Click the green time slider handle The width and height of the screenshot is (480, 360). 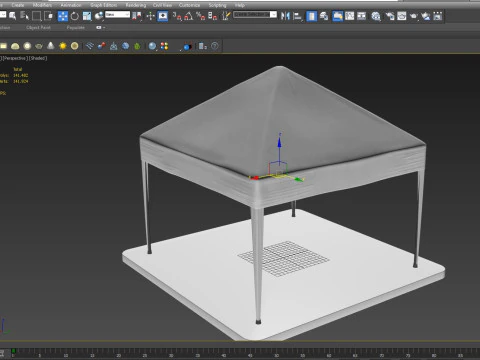pyautogui.click(x=13, y=351)
